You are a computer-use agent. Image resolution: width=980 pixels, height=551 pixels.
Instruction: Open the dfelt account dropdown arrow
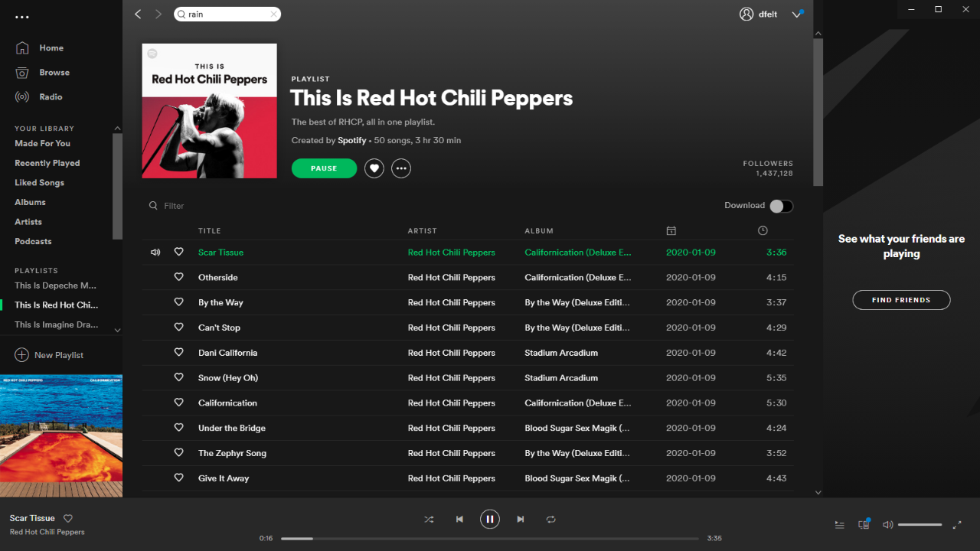coord(796,15)
